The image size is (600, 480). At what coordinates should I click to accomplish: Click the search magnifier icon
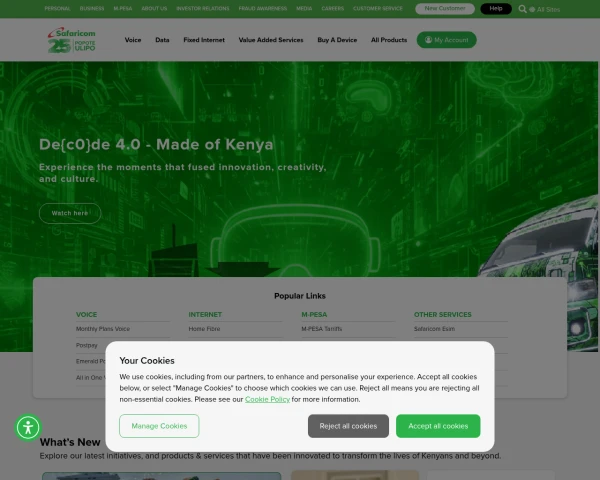(x=522, y=9)
